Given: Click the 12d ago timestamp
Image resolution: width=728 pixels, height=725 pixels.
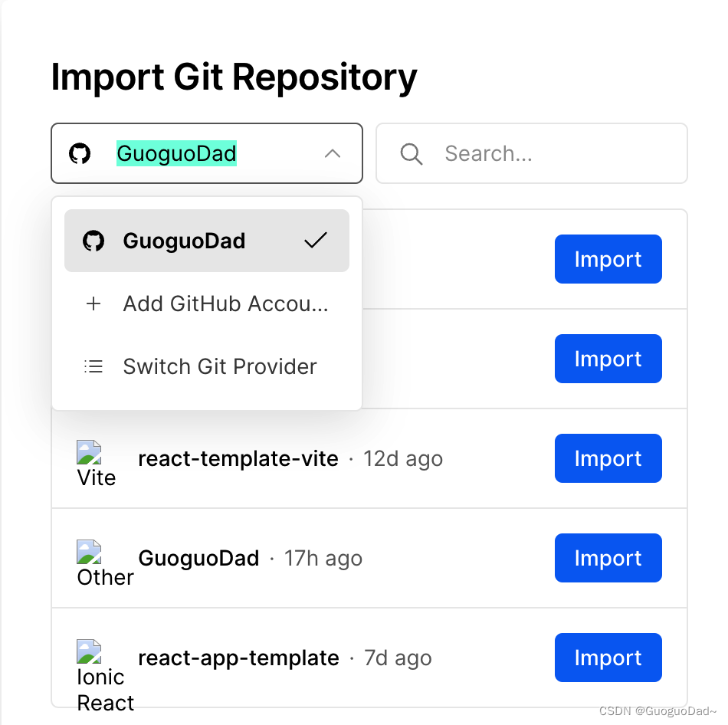Looking at the screenshot, I should coord(403,459).
